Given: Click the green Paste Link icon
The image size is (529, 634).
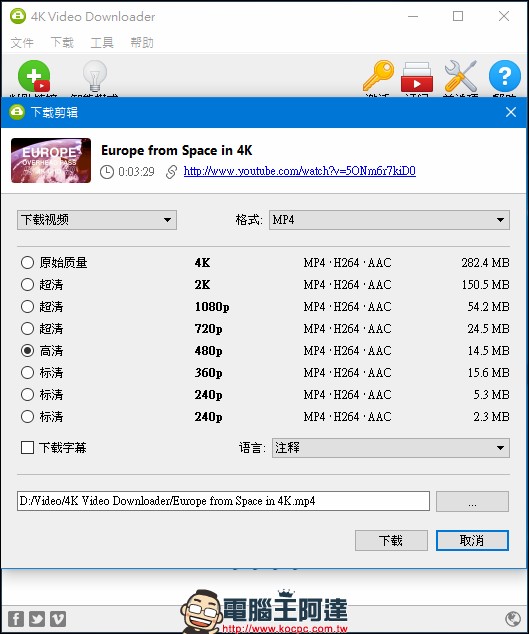Looking at the screenshot, I should click(34, 76).
